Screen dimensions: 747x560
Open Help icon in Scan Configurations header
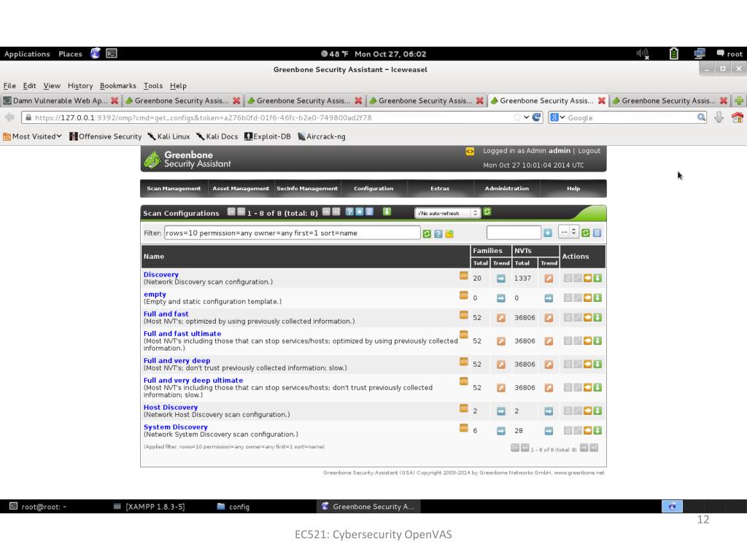(349, 212)
